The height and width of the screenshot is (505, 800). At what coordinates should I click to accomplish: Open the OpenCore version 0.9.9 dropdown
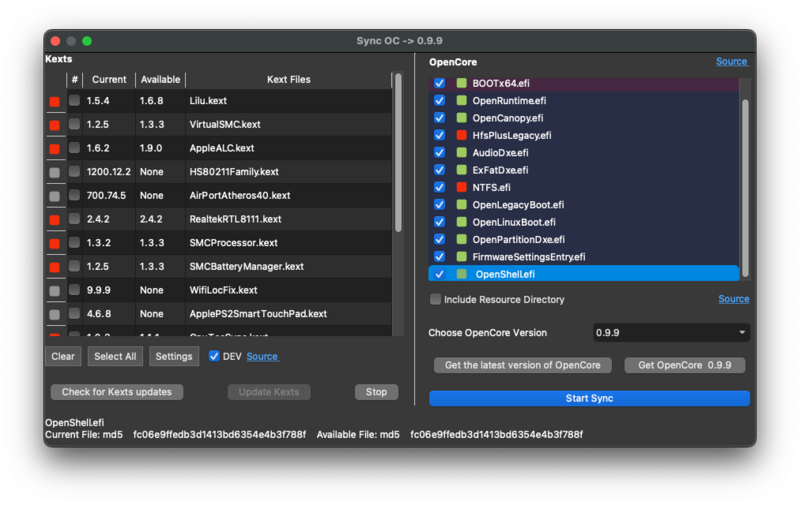pyautogui.click(x=671, y=333)
